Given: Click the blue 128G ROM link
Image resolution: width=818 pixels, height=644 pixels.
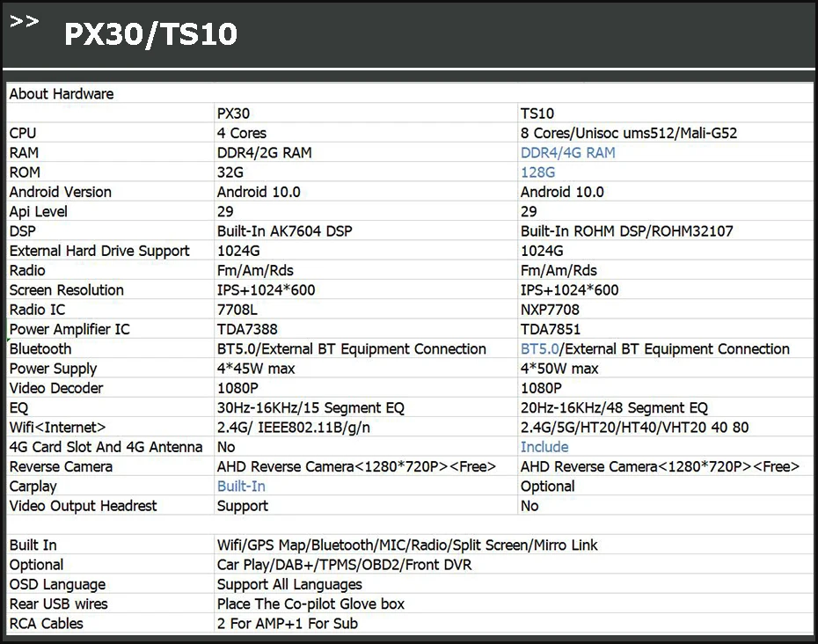Looking at the screenshot, I should coord(537,172).
